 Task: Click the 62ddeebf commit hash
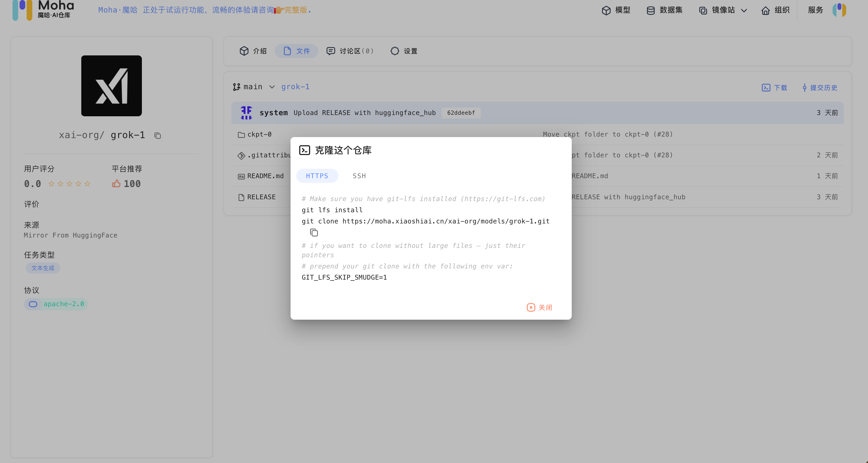coord(461,113)
